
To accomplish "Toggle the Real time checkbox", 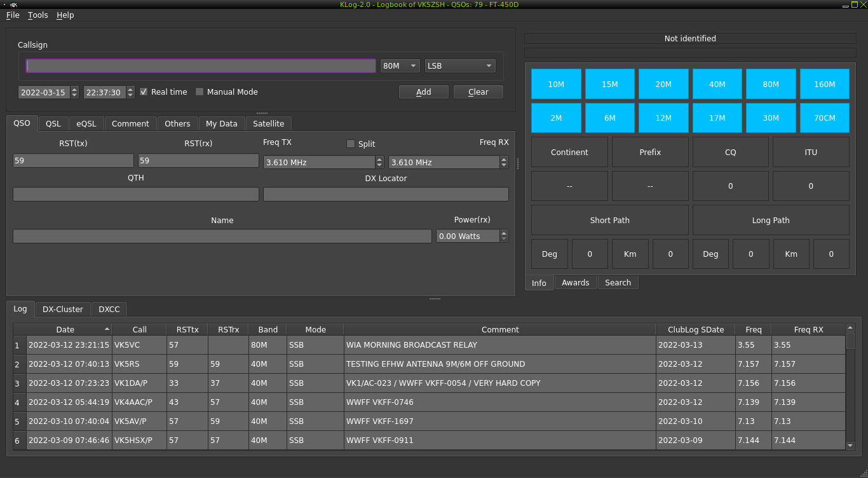I will pos(144,92).
